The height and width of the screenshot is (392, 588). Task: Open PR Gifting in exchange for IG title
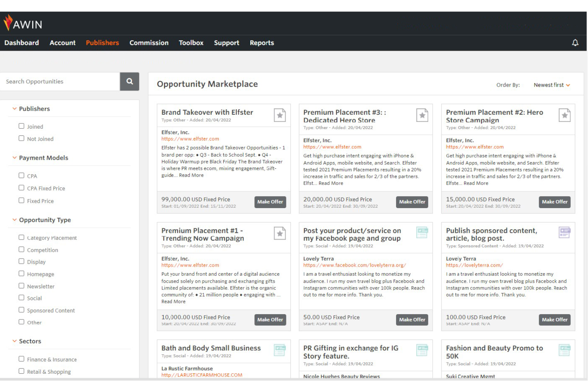pyautogui.click(x=350, y=352)
